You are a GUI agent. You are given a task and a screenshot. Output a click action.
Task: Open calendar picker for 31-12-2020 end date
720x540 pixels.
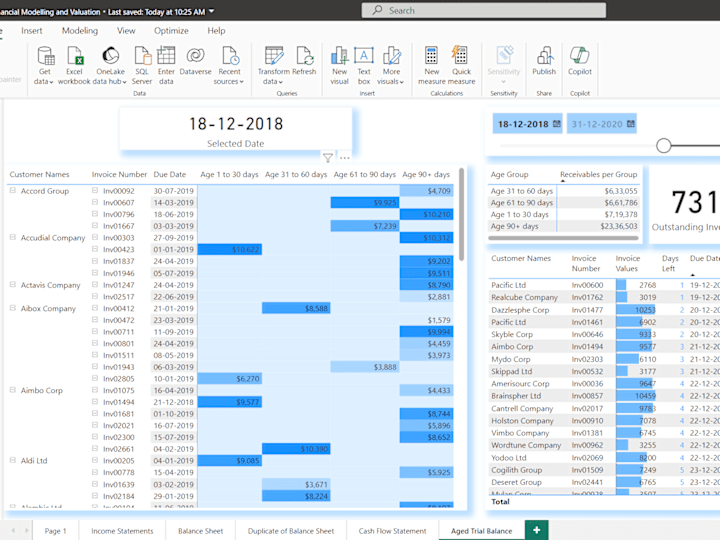[630, 124]
